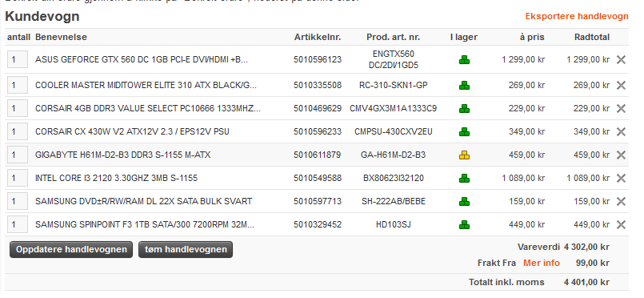
Task: Click stock icon for Samsung DVD drive
Action: click(x=464, y=202)
